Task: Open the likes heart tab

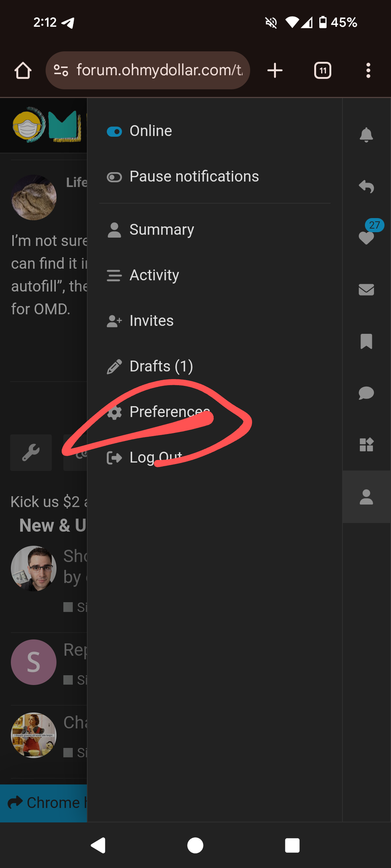Action: (366, 238)
